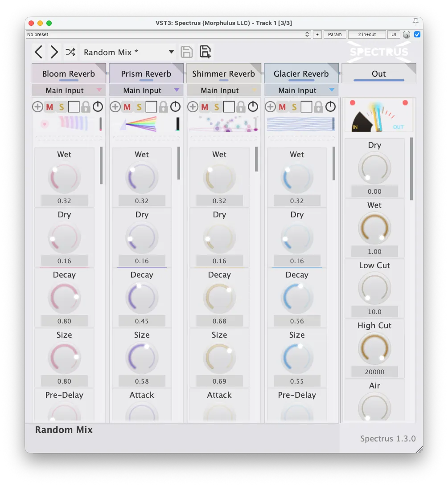Click the Bloom Reverb Decay knob
448x486 pixels.
coord(64,298)
